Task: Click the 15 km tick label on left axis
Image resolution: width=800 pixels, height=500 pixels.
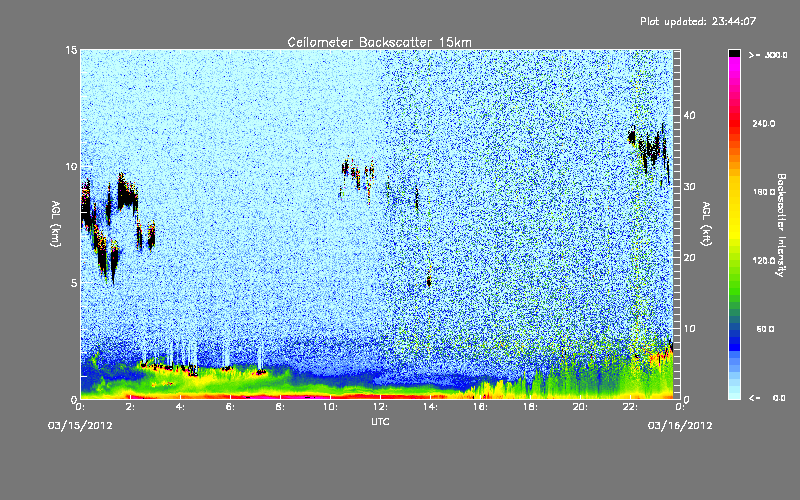Action: [x=71, y=50]
